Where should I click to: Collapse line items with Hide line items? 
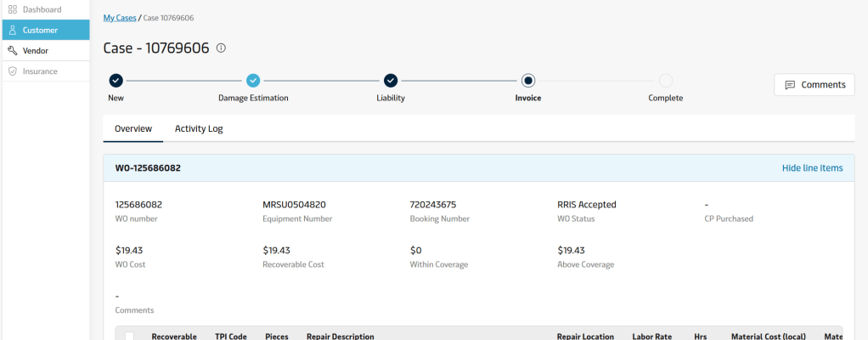tap(812, 168)
